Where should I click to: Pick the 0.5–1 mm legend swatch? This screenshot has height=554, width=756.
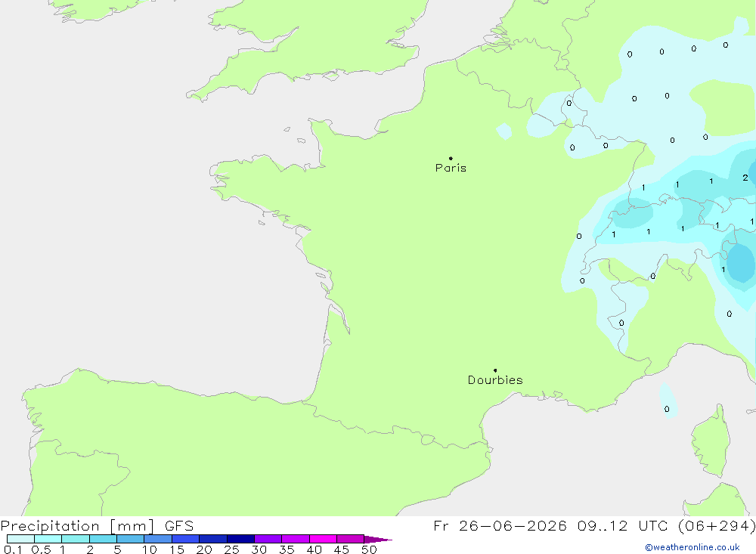(x=48, y=539)
